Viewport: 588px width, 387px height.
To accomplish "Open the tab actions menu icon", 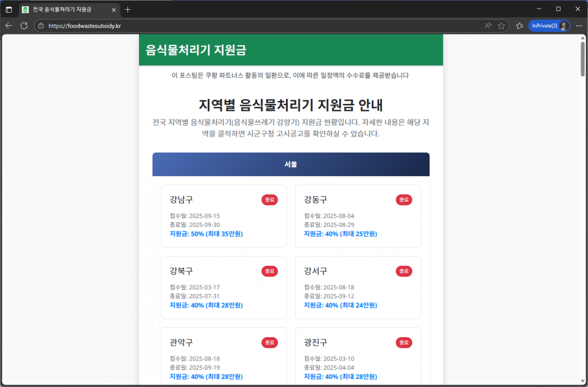I will point(9,10).
